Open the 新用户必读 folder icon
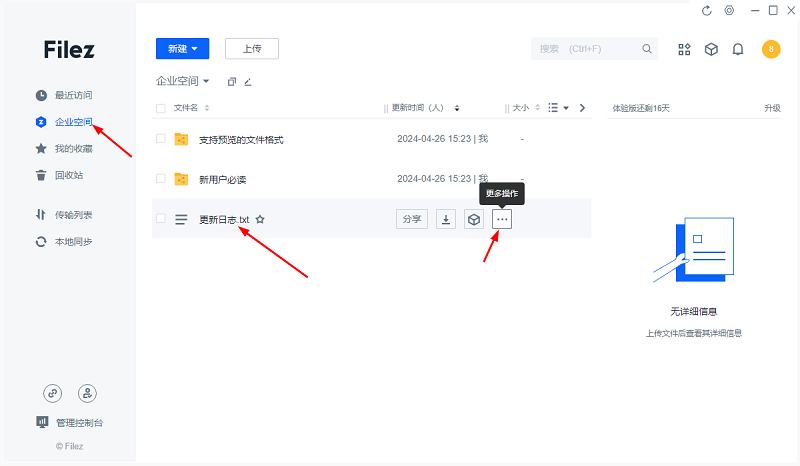 click(181, 179)
